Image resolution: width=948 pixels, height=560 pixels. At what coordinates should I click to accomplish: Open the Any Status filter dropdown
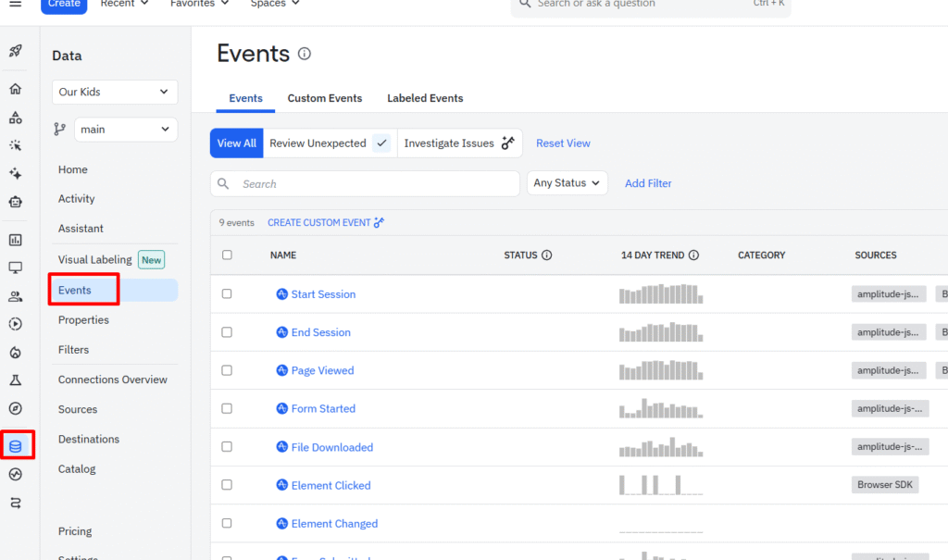[x=567, y=183]
